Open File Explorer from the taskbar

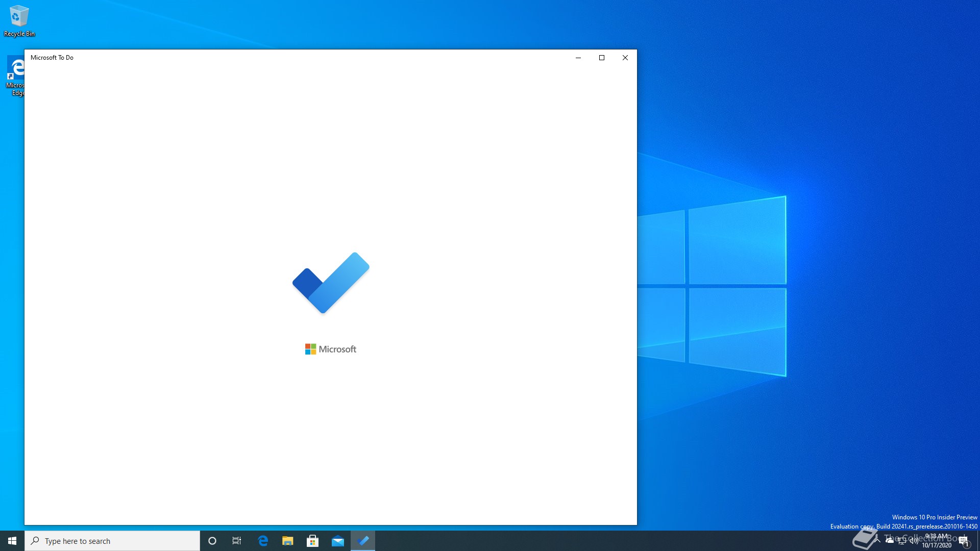pos(288,541)
